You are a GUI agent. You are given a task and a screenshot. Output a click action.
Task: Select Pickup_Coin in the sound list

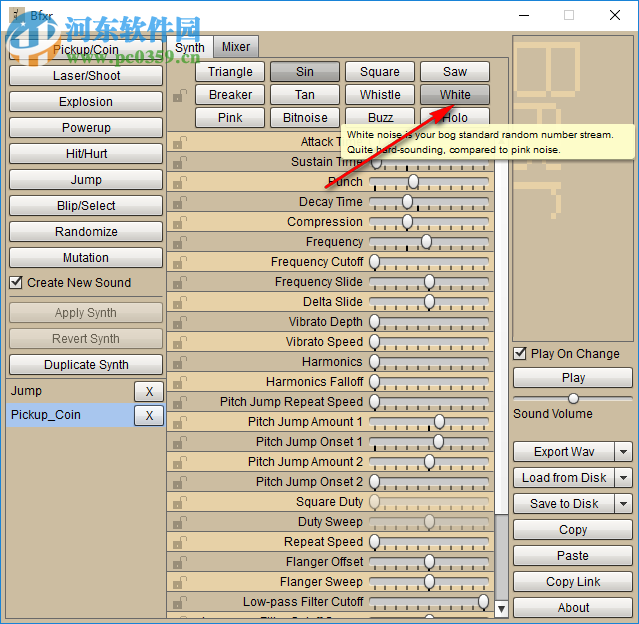pyautogui.click(x=70, y=415)
